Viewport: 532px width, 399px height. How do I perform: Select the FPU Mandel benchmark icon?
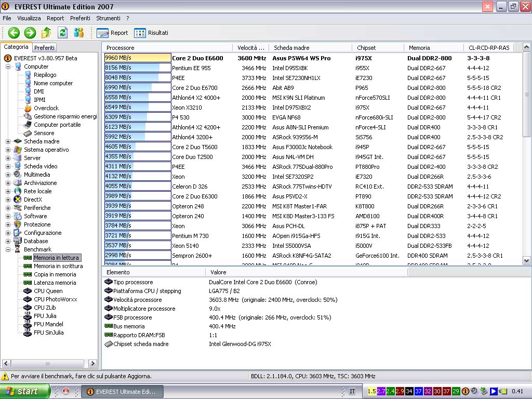click(28, 324)
